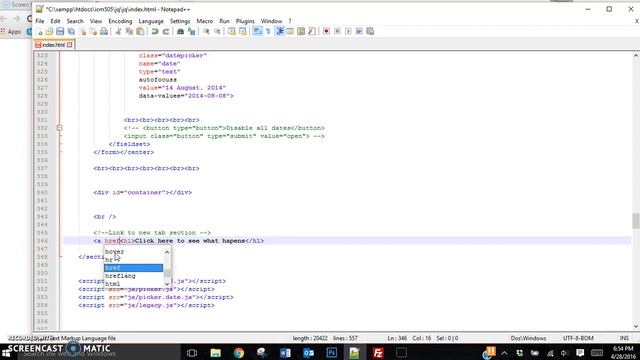Click the Zoom In toolbar icon
The height and width of the screenshot is (360, 640).
206,31
